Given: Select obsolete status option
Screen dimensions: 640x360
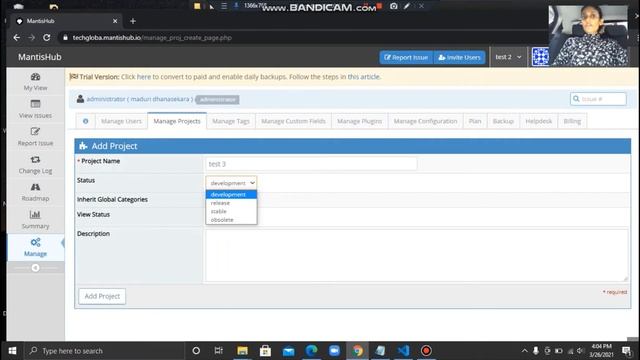Looking at the screenshot, I should tap(231, 220).
